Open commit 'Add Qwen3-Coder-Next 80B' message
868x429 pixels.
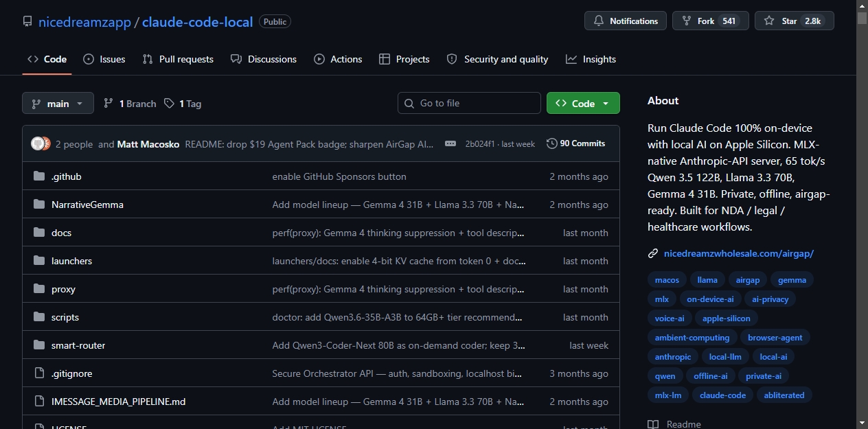[x=400, y=345]
